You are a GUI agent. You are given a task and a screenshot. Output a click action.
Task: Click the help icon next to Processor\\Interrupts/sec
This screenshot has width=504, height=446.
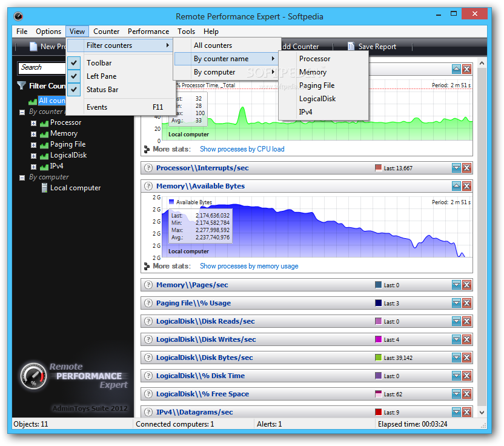tap(148, 168)
